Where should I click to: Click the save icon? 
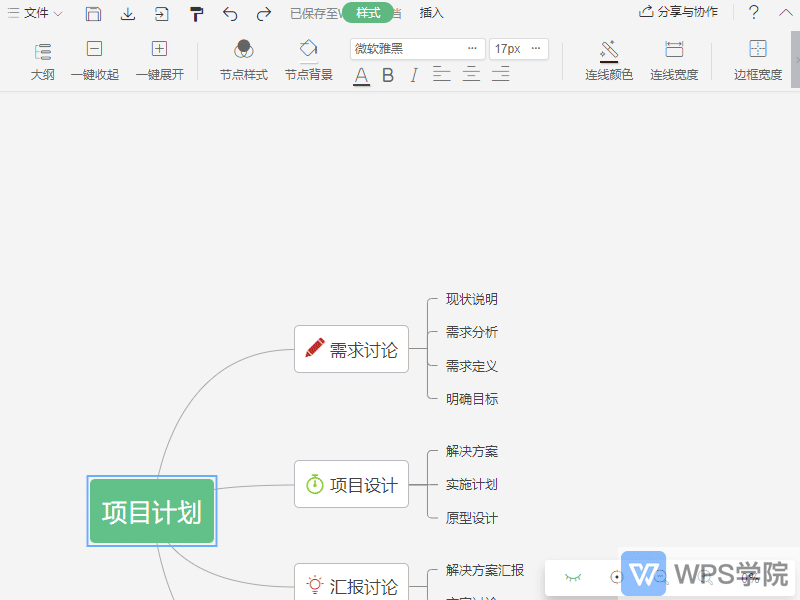click(x=93, y=13)
